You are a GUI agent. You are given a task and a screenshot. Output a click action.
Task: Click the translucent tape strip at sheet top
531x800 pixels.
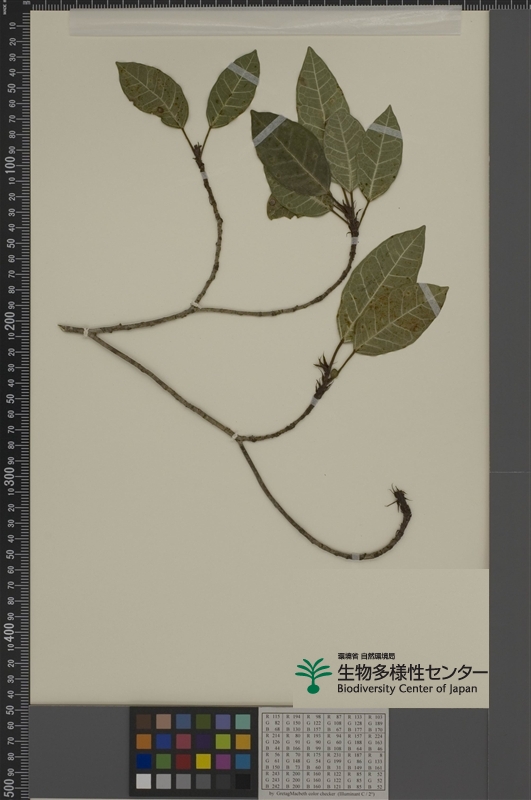(265, 22)
